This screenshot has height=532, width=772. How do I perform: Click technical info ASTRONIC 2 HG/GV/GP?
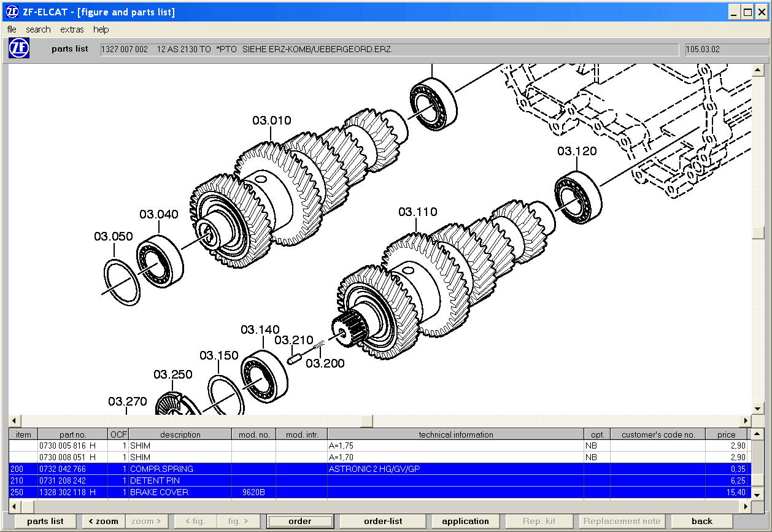375,469
